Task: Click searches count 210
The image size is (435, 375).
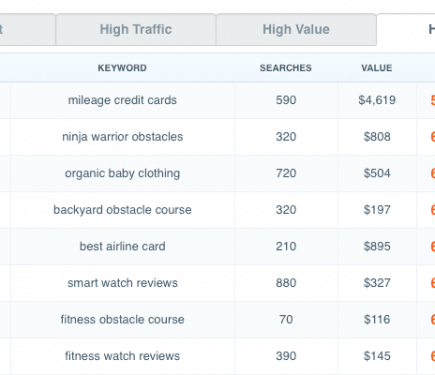Action: click(x=286, y=246)
